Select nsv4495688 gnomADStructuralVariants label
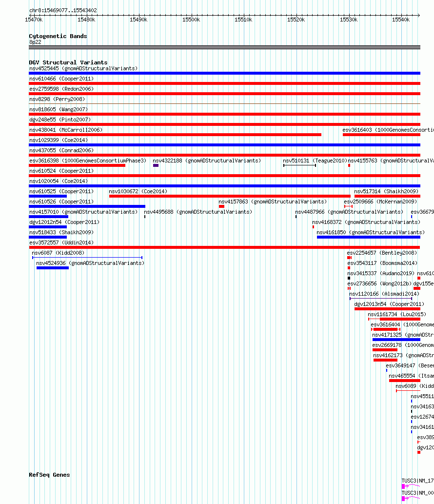Viewport: 434px width, 504px height. point(198,212)
